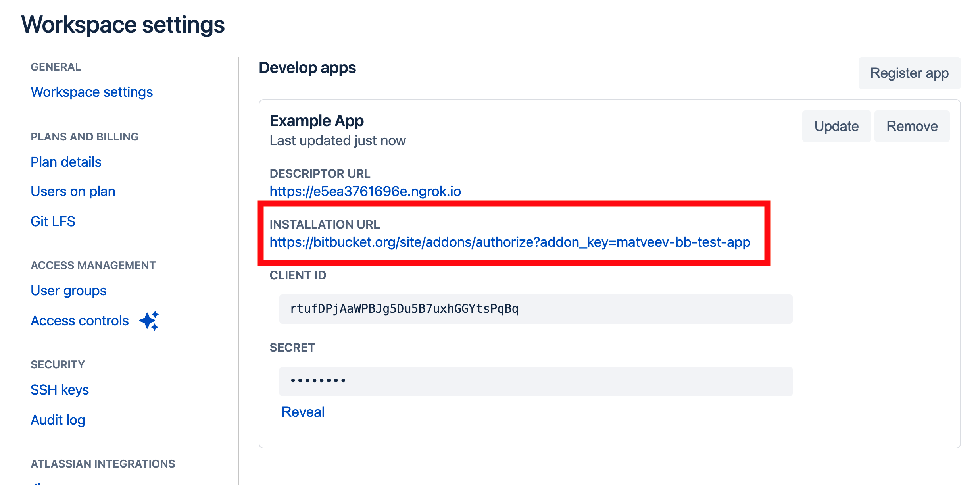This screenshot has width=980, height=485.
Task: Open Access controls page
Action: pyautogui.click(x=80, y=321)
